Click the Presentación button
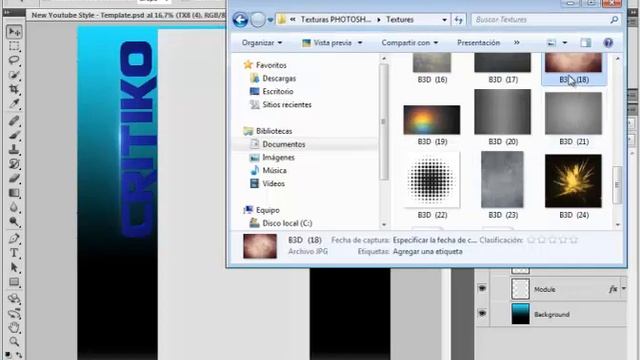Screen dimensions: 640x360 (x=478, y=43)
